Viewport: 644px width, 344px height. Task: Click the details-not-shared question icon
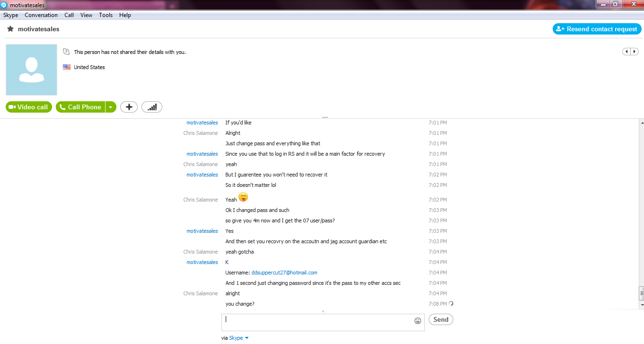click(x=66, y=52)
